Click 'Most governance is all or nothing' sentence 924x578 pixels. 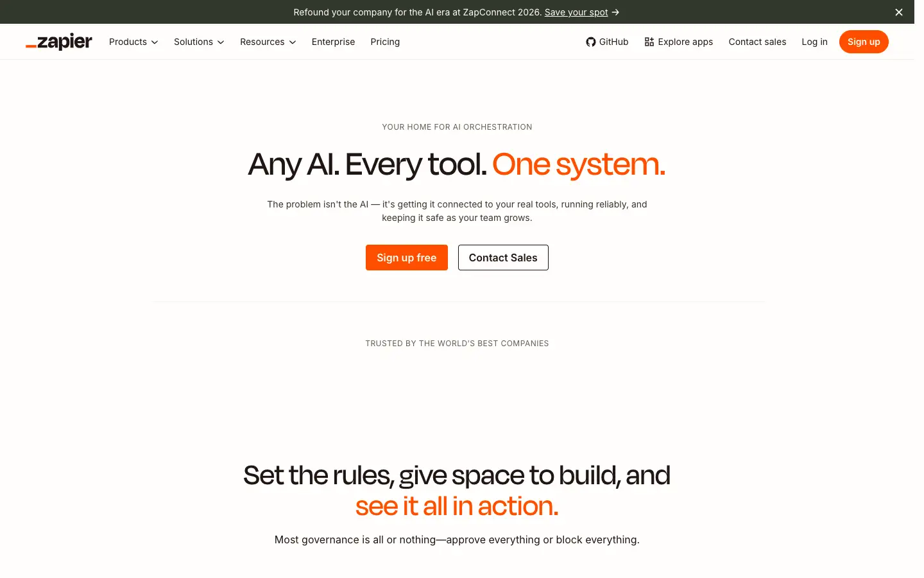click(457, 539)
